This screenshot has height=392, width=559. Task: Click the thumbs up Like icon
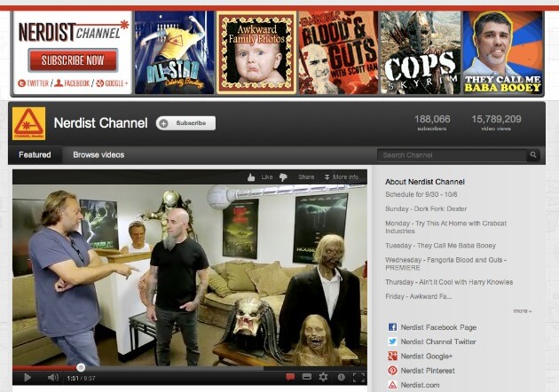click(x=253, y=176)
